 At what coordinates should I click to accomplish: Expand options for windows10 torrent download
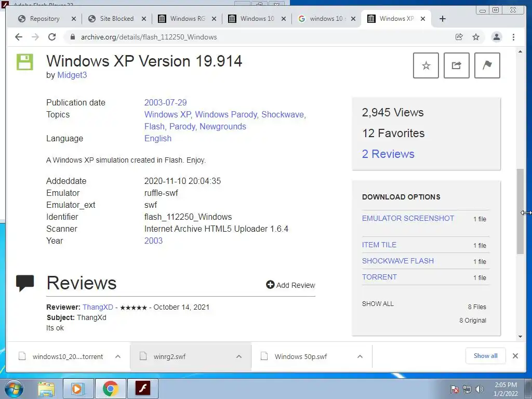pyautogui.click(x=118, y=356)
